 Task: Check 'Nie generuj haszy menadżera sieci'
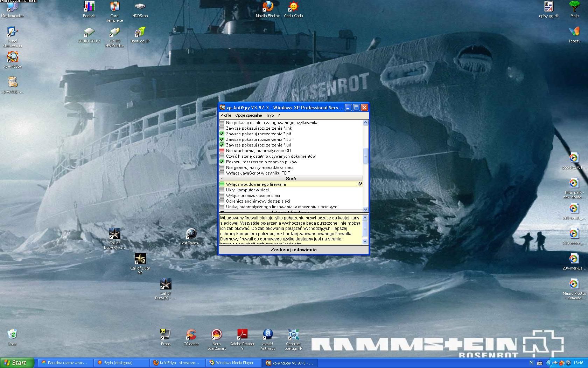(222, 168)
